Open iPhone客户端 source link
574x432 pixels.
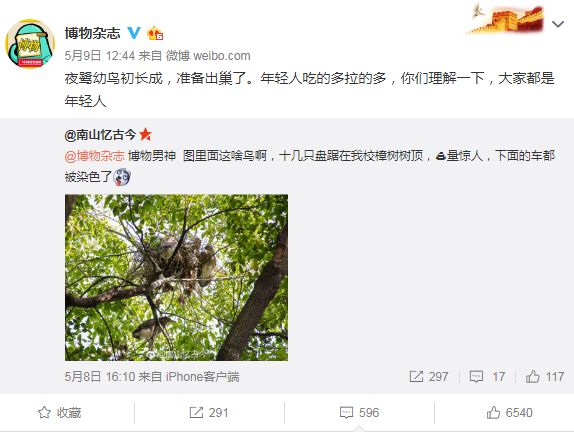click(202, 377)
